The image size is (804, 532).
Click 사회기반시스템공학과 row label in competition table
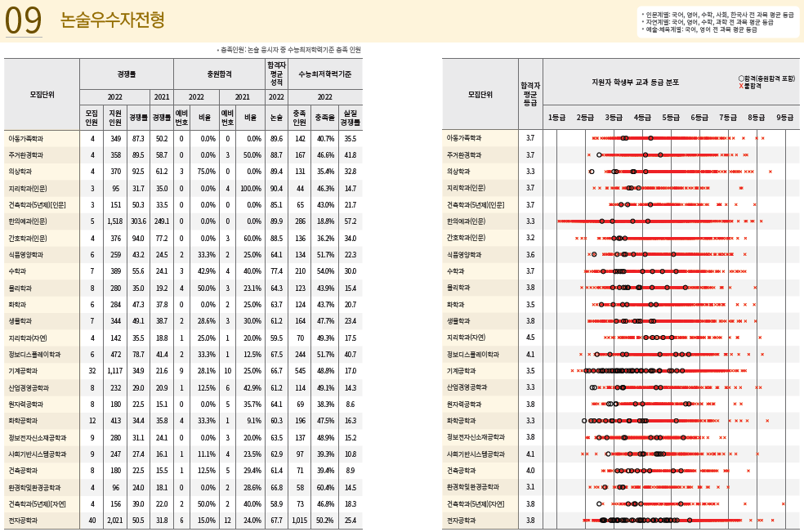pyautogui.click(x=38, y=454)
